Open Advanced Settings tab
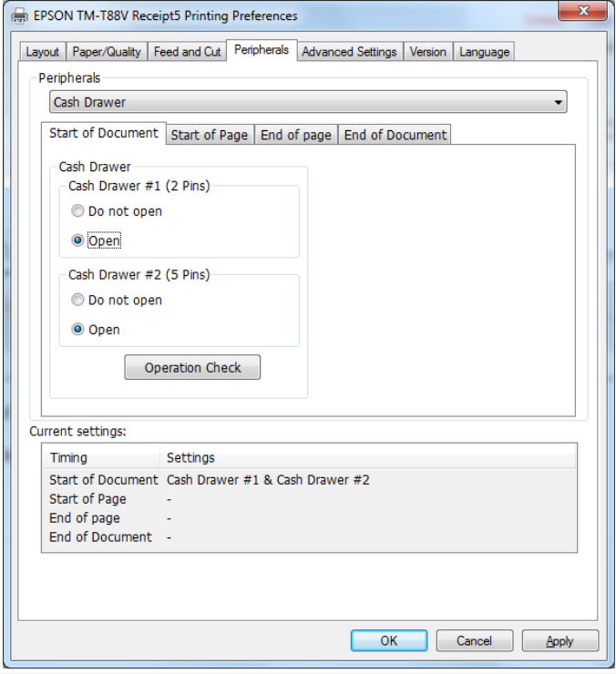This screenshot has height=674, width=616. coord(349,52)
